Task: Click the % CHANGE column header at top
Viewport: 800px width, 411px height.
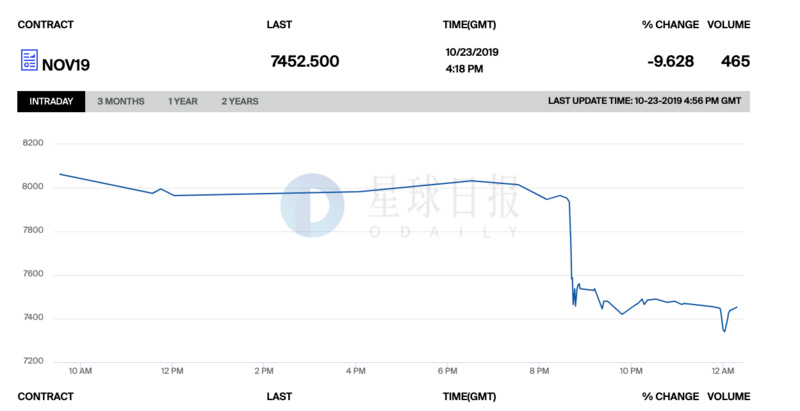Action: pyautogui.click(x=668, y=24)
